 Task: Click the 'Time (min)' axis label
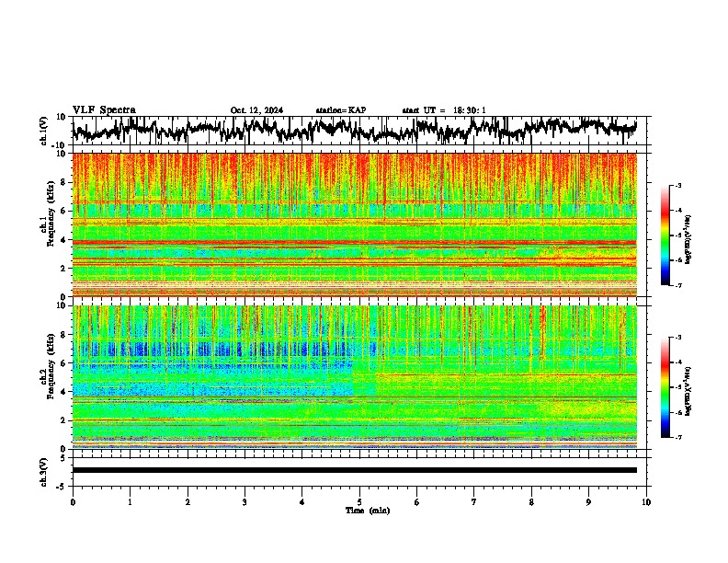(368, 510)
